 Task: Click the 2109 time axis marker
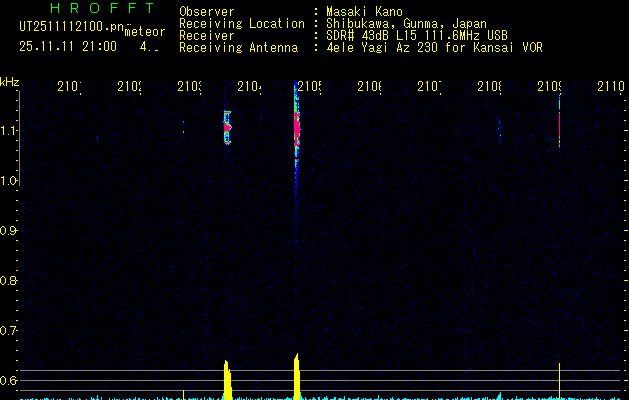click(x=550, y=86)
